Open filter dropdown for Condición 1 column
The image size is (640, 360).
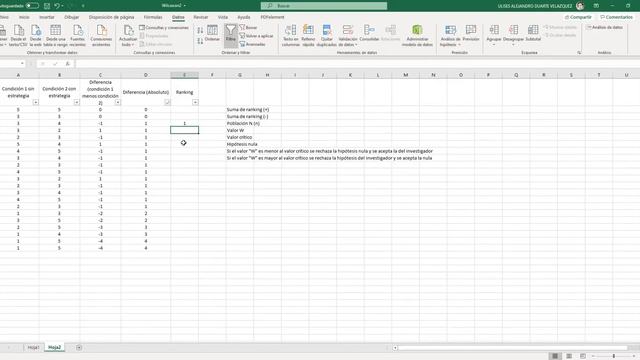tap(36, 102)
